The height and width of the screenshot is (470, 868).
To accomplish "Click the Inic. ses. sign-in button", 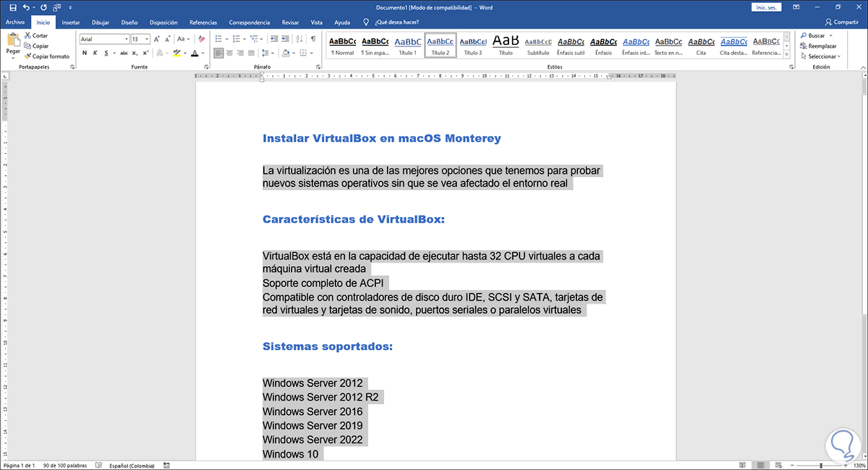I will coord(767,7).
